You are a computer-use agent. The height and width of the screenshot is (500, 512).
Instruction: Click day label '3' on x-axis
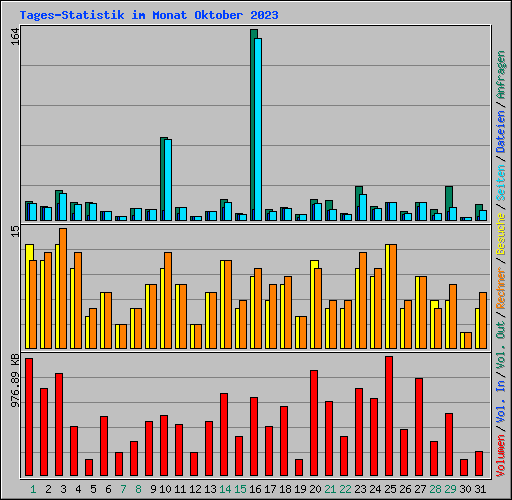(63, 489)
